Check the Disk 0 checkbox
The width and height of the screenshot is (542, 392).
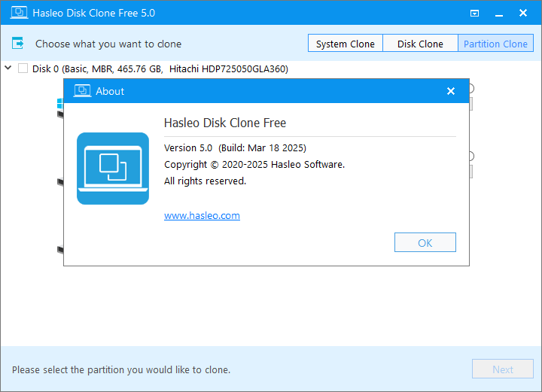(x=23, y=68)
